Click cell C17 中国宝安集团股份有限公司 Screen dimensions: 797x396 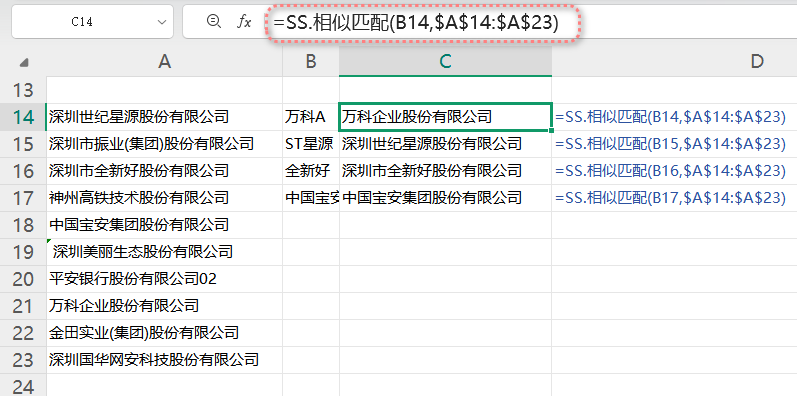[x=445, y=198]
